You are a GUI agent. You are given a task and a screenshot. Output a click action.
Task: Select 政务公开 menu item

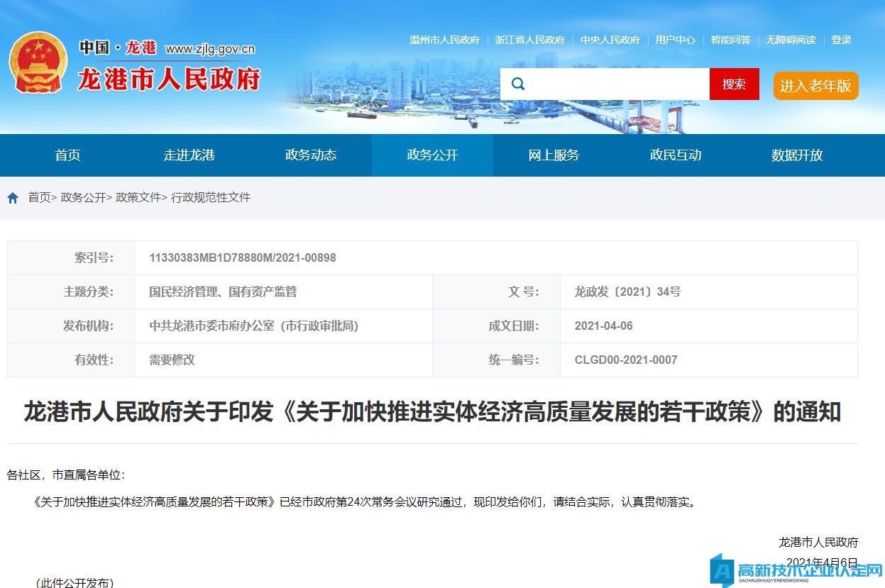click(x=432, y=155)
